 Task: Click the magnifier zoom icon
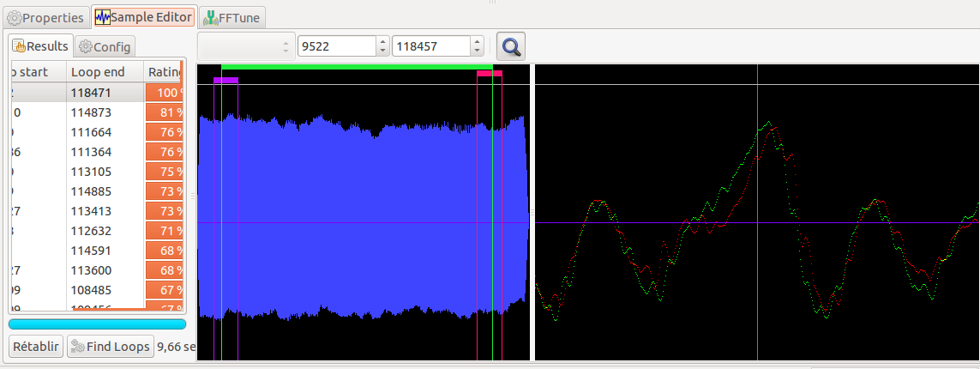click(511, 47)
